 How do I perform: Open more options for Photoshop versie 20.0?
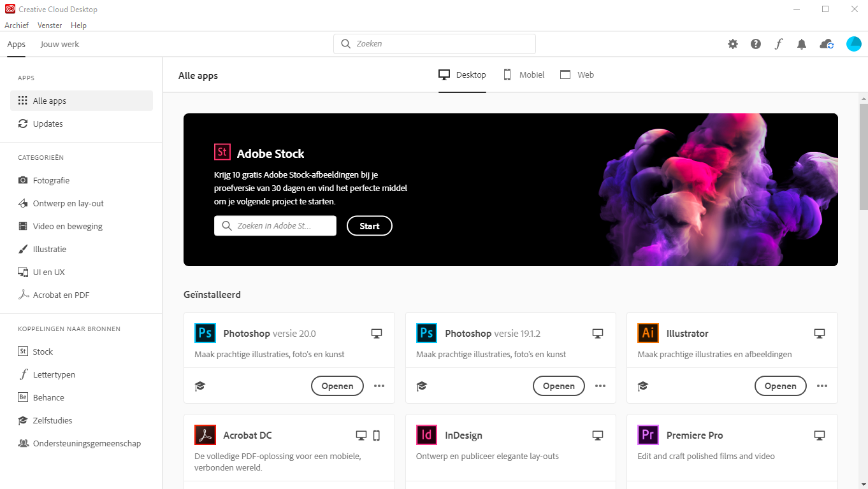(379, 386)
